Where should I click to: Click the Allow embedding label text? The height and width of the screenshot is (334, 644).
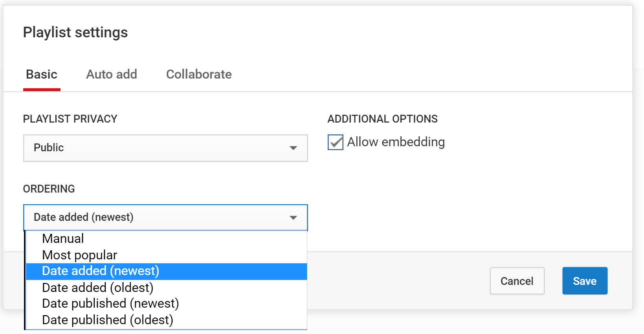(396, 142)
